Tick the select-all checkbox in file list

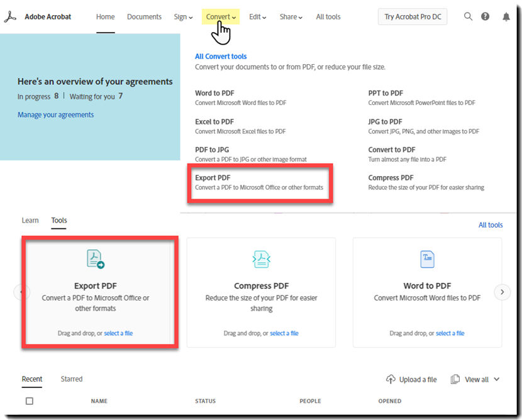30,401
